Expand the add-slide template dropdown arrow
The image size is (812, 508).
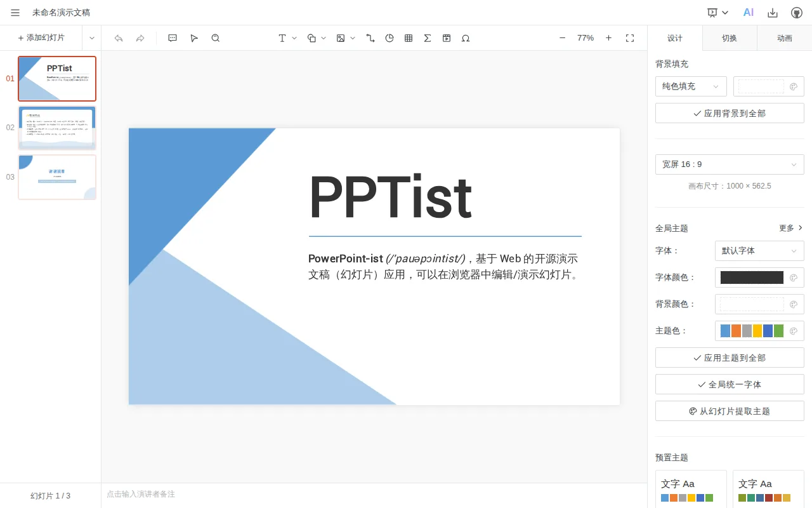tap(92, 38)
